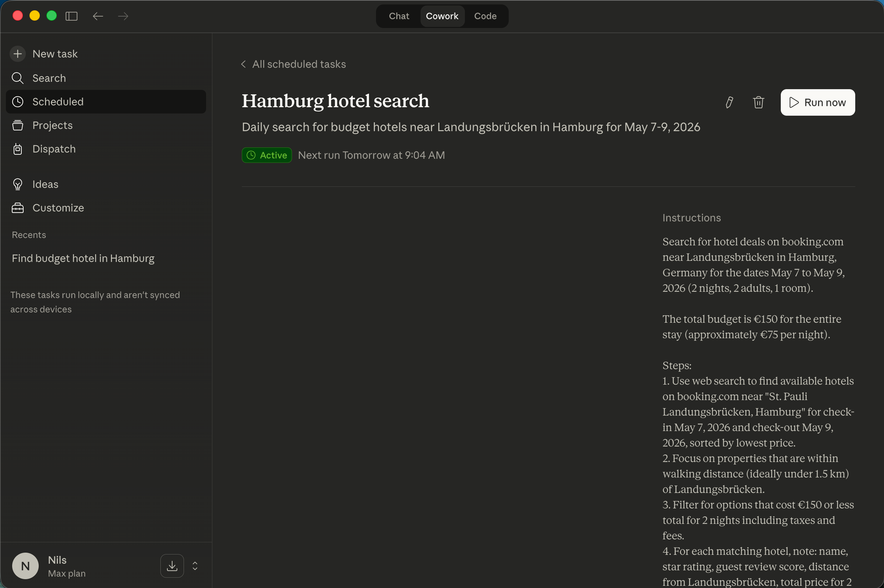Click the clock icon beside Scheduled
Image resolution: width=884 pixels, height=588 pixels.
pos(18,102)
